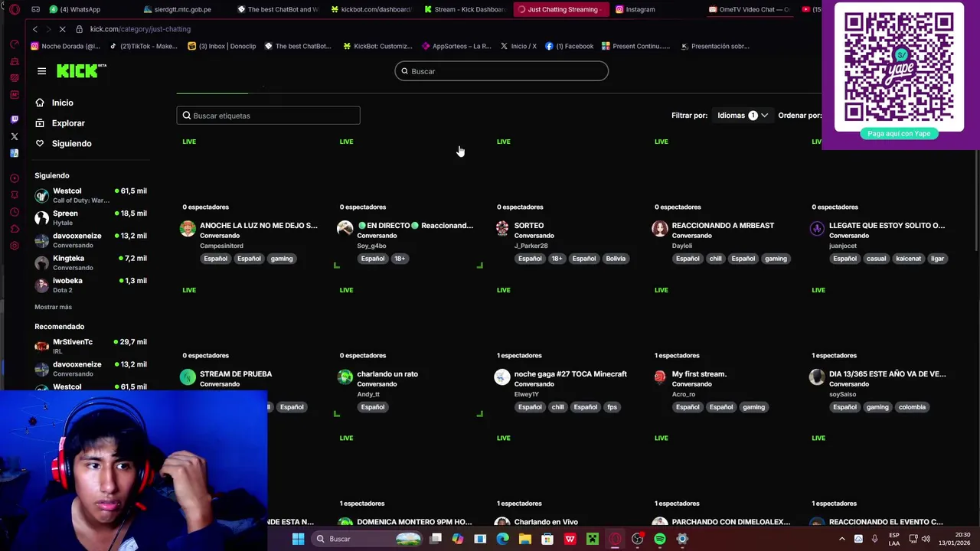This screenshot has height=551, width=980.
Task: Open MrStivenTc recommended channel
Action: click(x=90, y=346)
